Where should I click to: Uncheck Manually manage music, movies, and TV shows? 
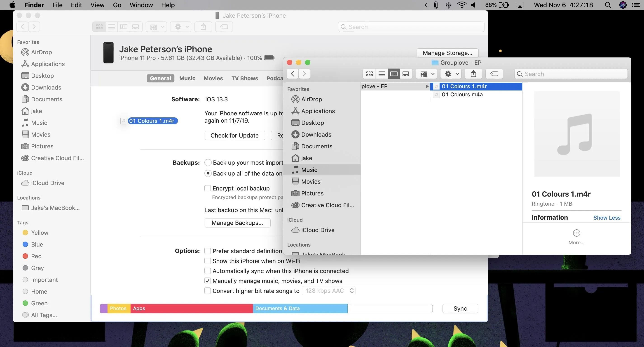[208, 281]
